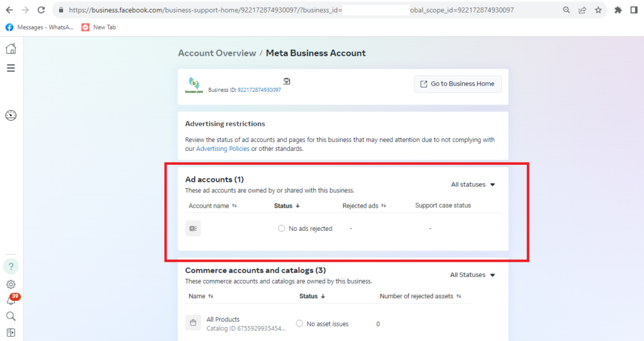
Task: Open Settings gear in sidebar
Action: pos(11,284)
